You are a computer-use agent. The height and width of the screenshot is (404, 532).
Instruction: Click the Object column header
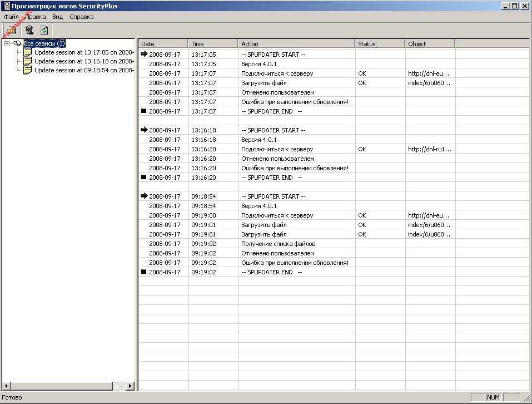click(x=429, y=44)
